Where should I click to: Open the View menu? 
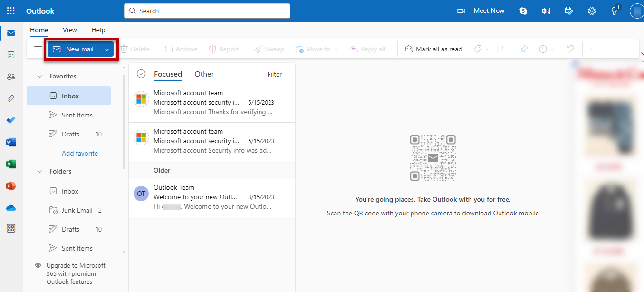[x=69, y=30]
